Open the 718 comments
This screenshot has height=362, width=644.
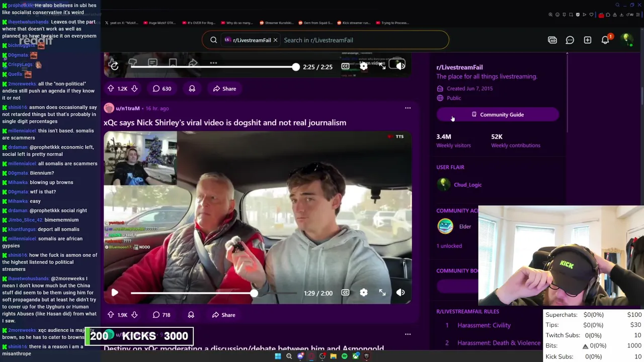click(x=162, y=315)
